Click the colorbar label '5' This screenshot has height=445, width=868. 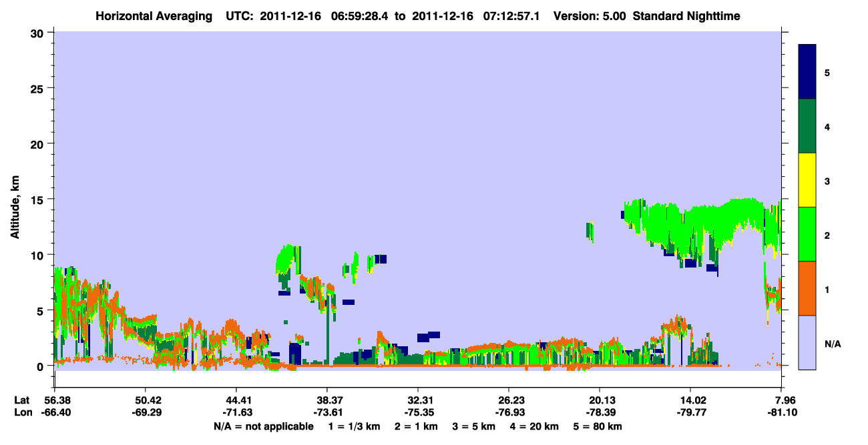click(827, 72)
